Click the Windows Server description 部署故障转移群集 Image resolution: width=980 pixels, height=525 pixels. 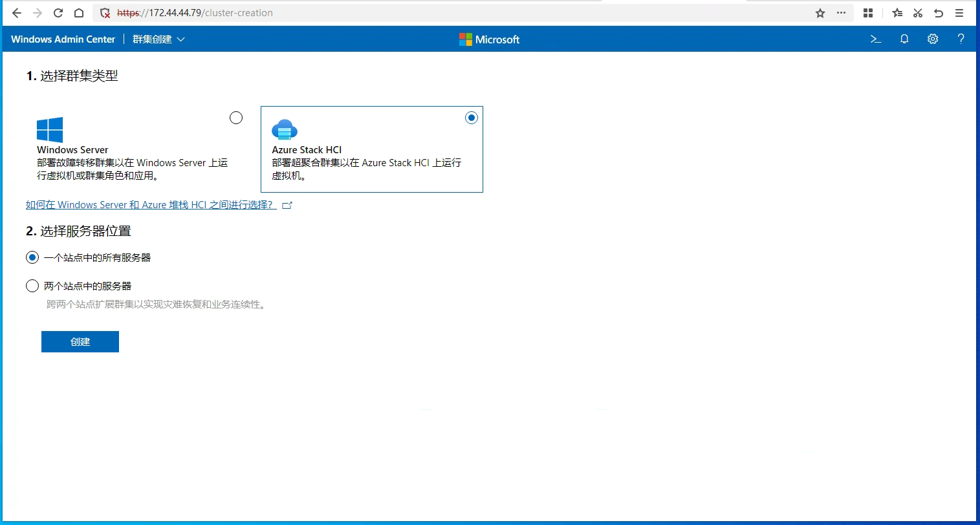(x=133, y=169)
